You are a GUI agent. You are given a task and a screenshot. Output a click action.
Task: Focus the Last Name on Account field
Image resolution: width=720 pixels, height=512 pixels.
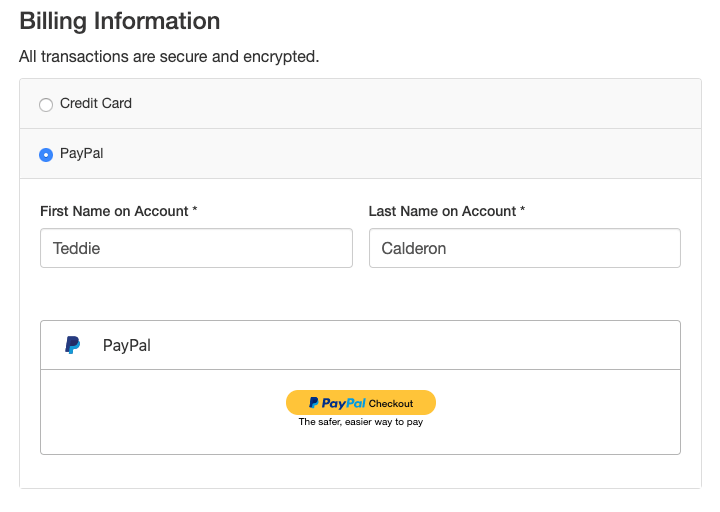point(524,248)
